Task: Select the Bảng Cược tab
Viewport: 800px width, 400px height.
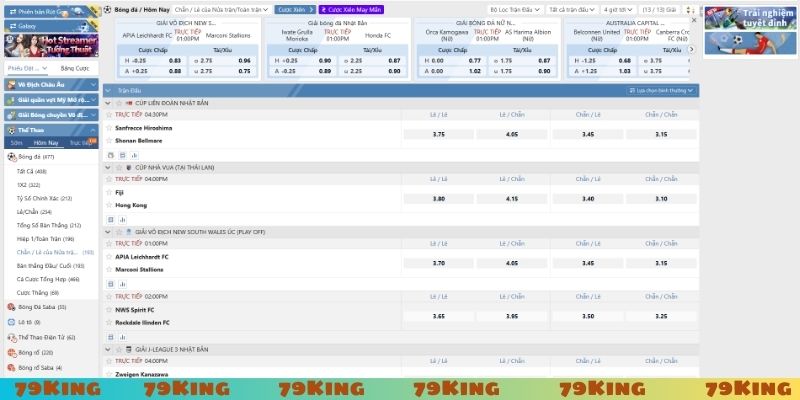Action: pyautogui.click(x=74, y=68)
